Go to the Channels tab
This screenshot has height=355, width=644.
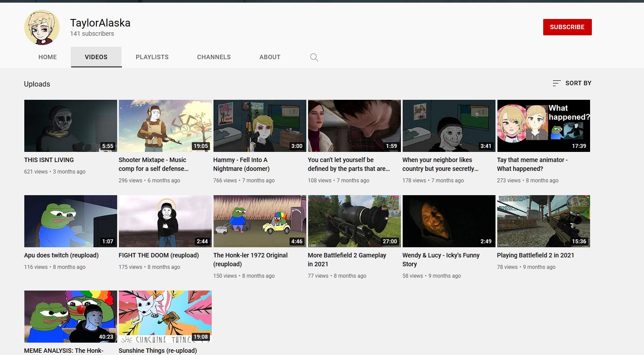[214, 57]
